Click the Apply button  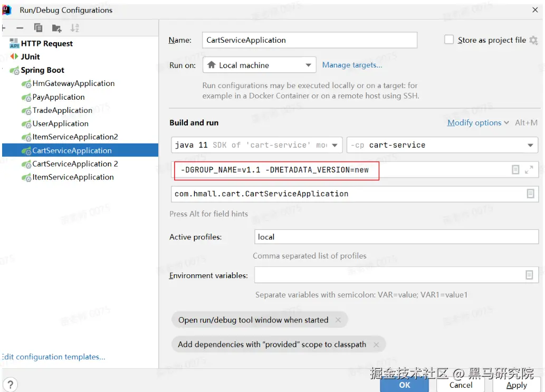[x=517, y=385]
